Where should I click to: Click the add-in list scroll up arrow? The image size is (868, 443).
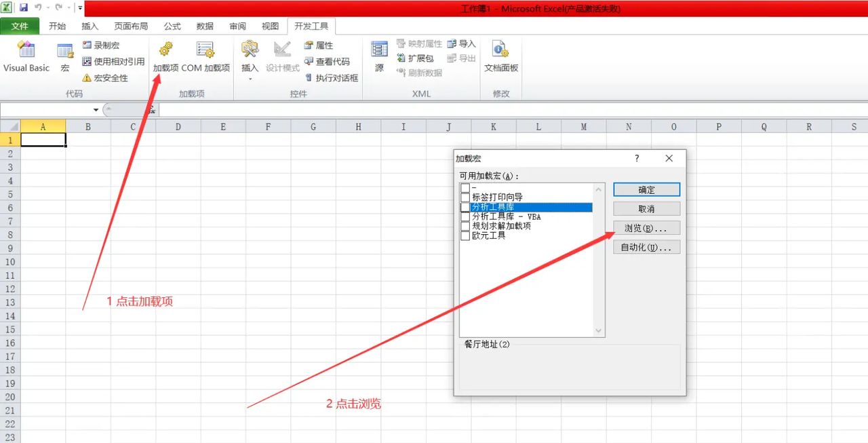tap(598, 189)
